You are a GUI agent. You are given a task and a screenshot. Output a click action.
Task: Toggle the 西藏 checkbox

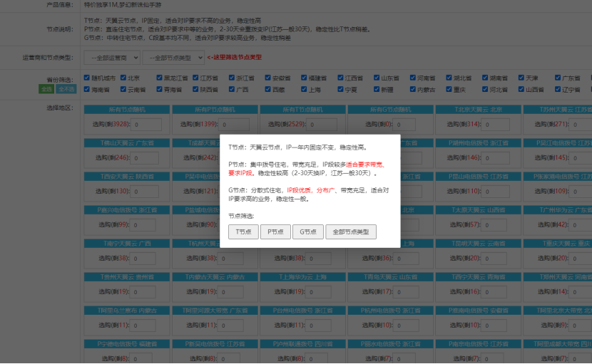click(x=265, y=90)
